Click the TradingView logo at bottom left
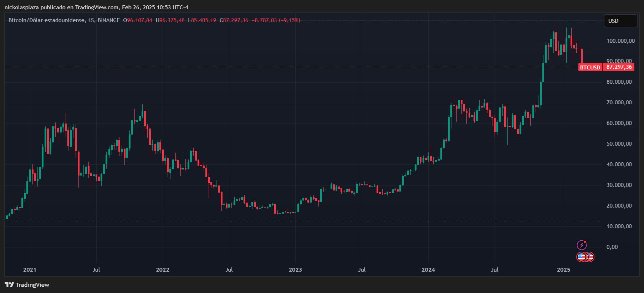644x293 pixels. (27, 285)
